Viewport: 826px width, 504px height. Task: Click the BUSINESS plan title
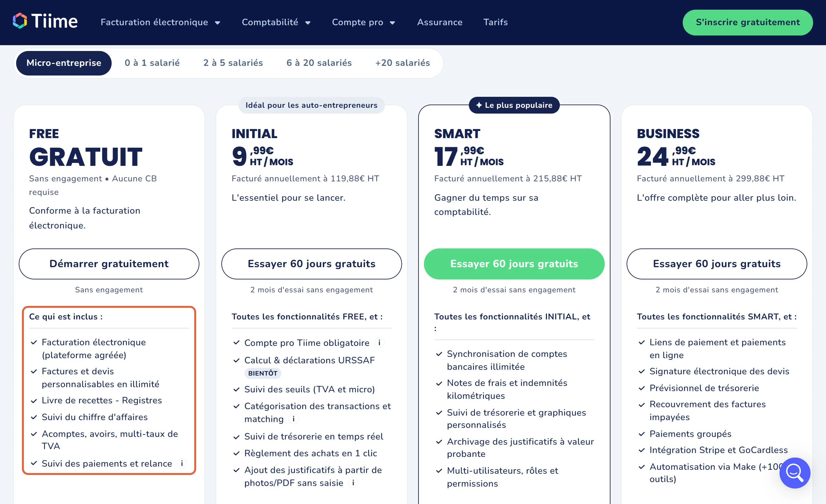click(668, 134)
